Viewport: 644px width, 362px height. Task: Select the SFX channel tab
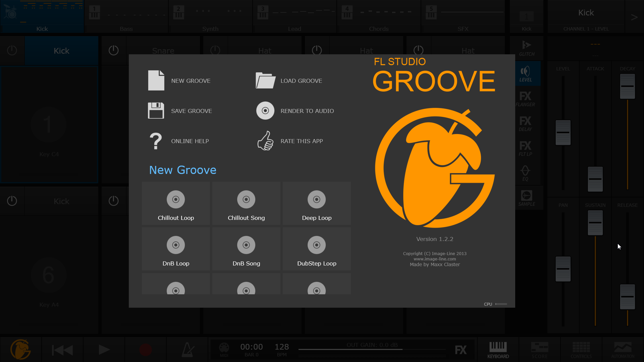point(463,16)
